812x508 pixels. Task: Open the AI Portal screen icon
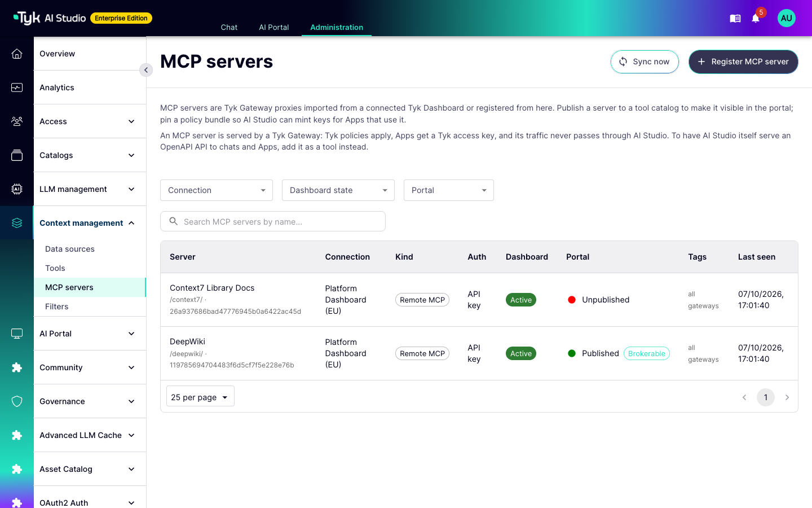pos(17,334)
